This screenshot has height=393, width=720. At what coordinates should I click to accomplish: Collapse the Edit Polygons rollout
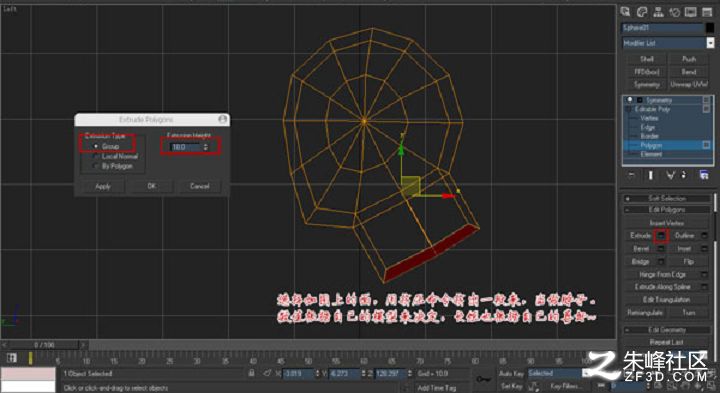[x=667, y=209]
